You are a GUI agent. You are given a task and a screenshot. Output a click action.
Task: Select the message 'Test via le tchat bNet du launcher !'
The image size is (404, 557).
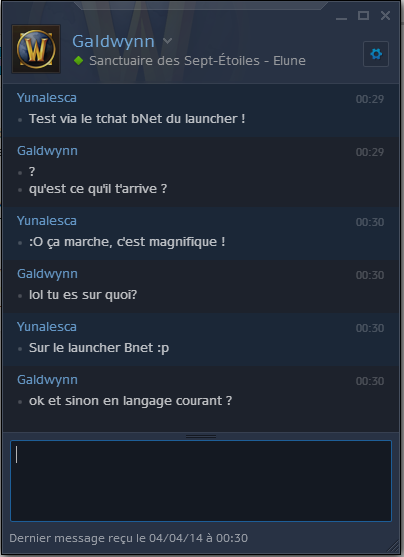(x=137, y=119)
